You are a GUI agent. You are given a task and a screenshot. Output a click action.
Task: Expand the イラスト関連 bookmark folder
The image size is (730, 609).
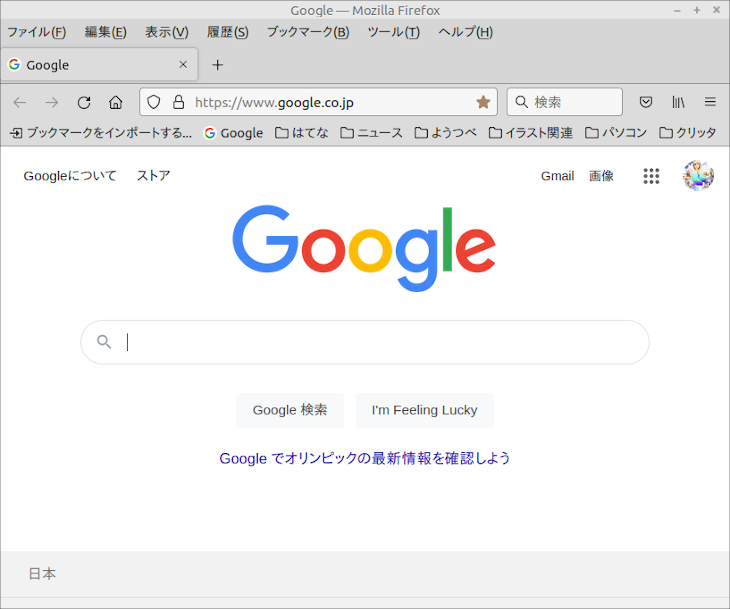pos(531,133)
